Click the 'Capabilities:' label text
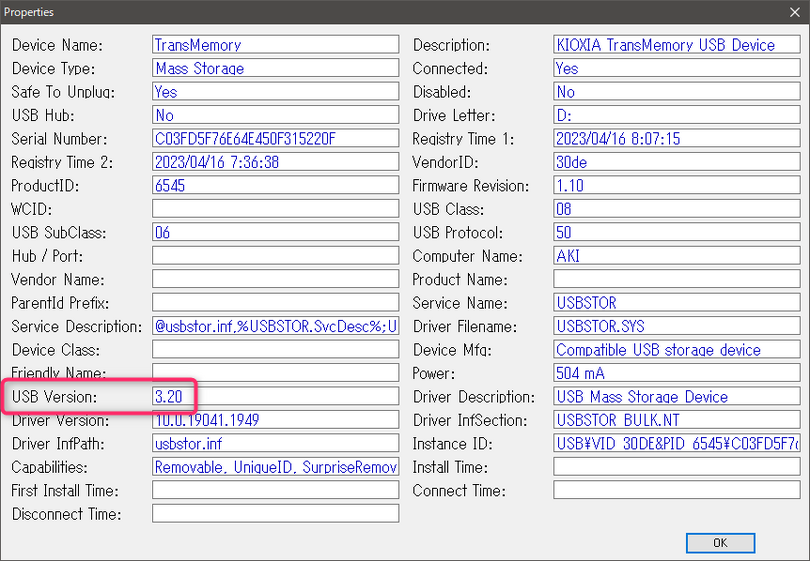 50,468
